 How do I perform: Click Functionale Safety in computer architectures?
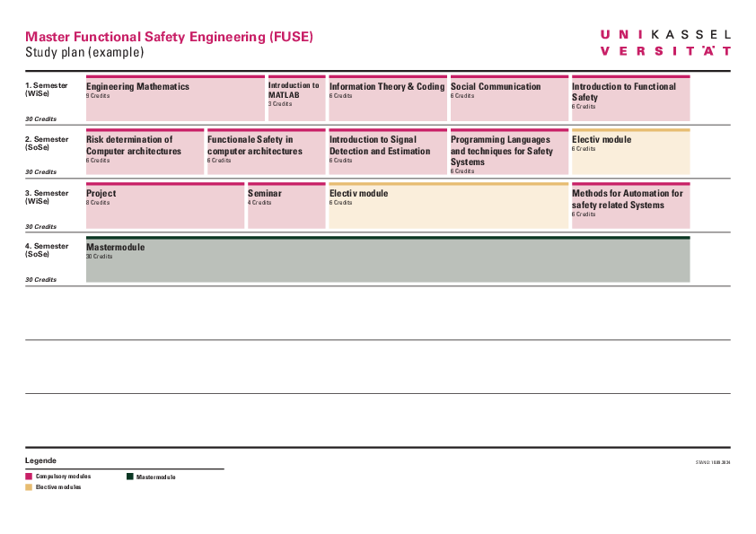pyautogui.click(x=266, y=152)
